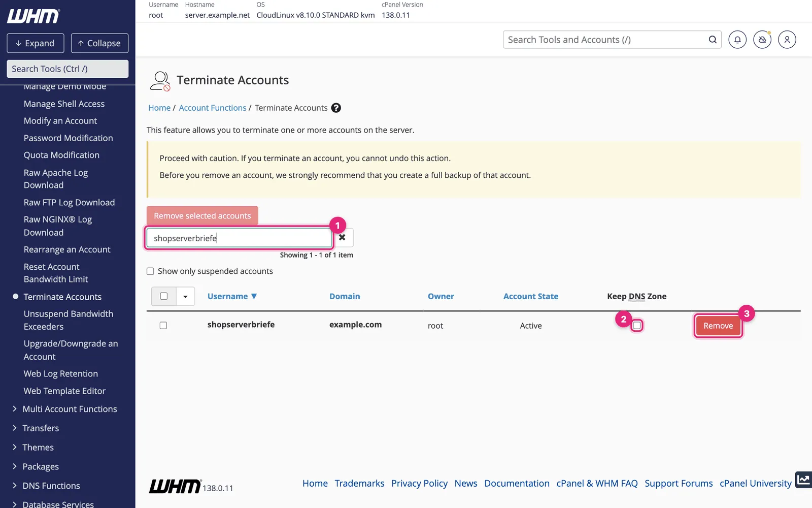
Task: Open Password Modification in sidebar
Action: [x=68, y=138]
